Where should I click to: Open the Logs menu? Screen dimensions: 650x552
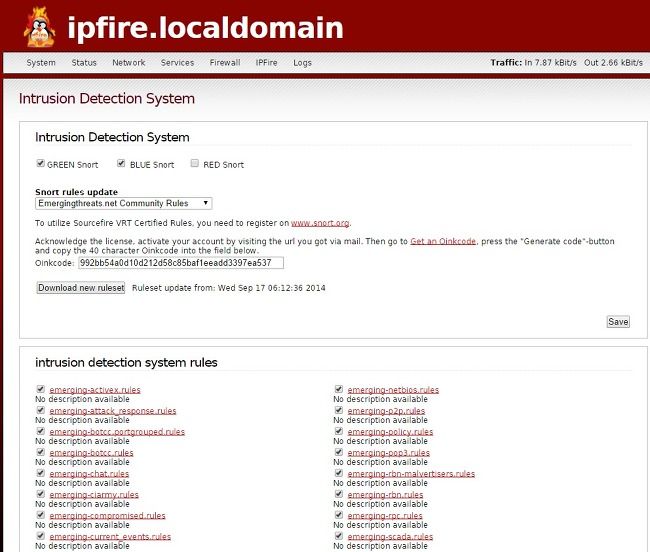point(302,63)
